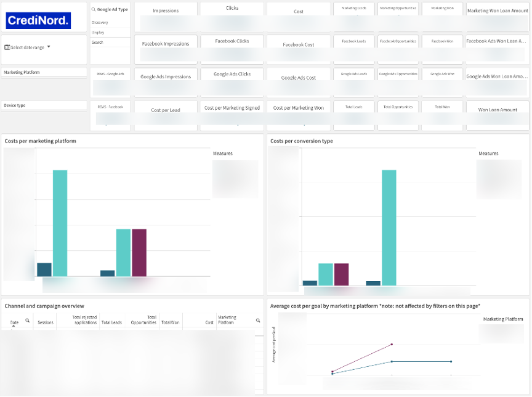
Task: Select Display in Google Ad Type list
Action: coord(99,32)
